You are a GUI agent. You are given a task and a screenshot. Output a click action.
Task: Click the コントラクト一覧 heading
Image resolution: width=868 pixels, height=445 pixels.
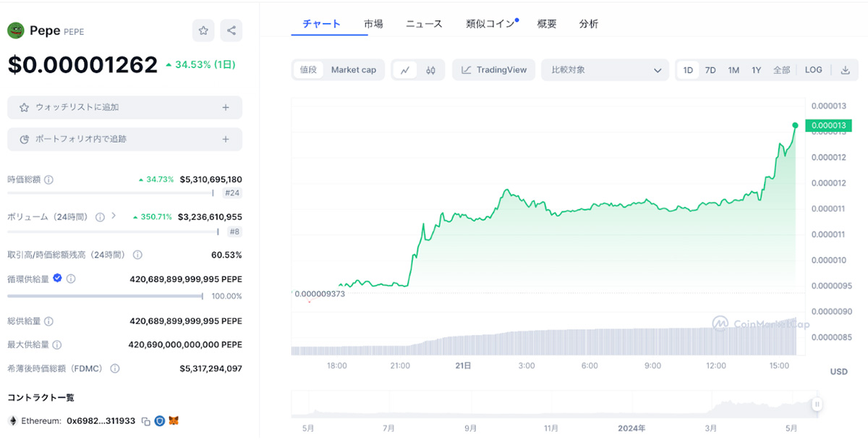(x=41, y=397)
